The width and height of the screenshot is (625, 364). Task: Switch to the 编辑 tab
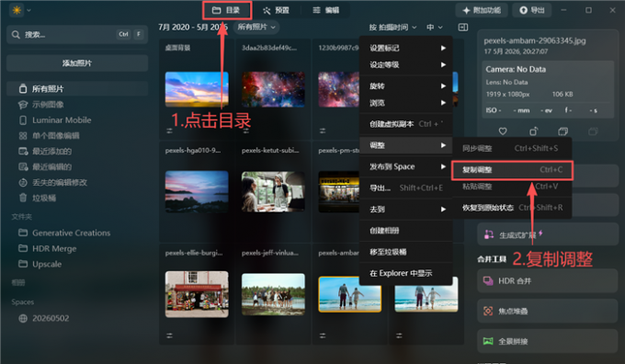(x=326, y=10)
